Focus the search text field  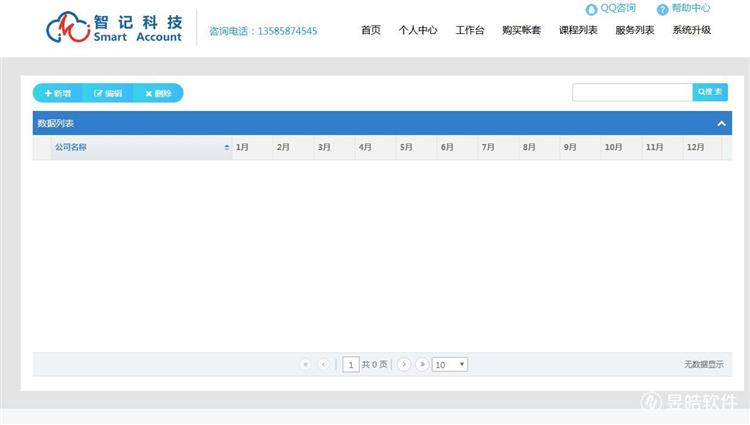pos(632,92)
